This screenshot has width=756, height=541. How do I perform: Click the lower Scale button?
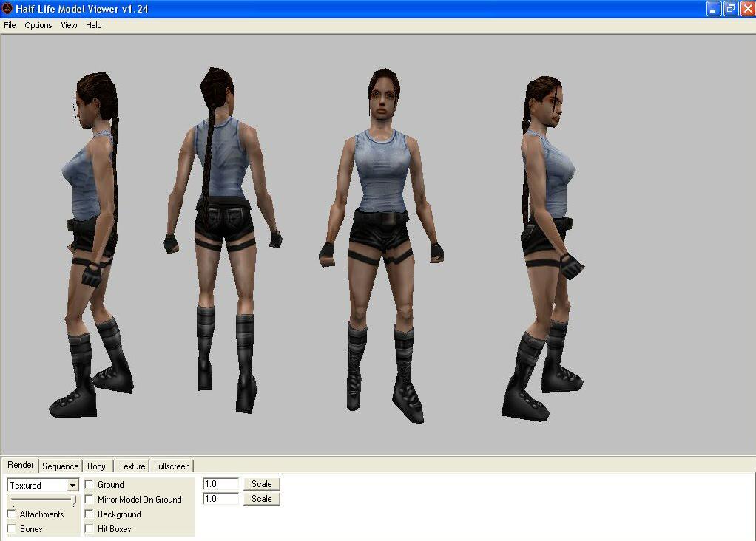click(261, 499)
